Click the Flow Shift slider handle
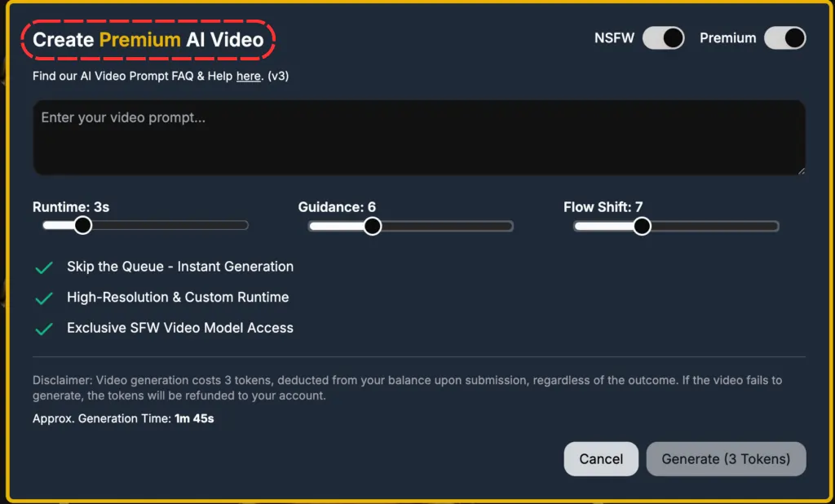 pos(642,226)
